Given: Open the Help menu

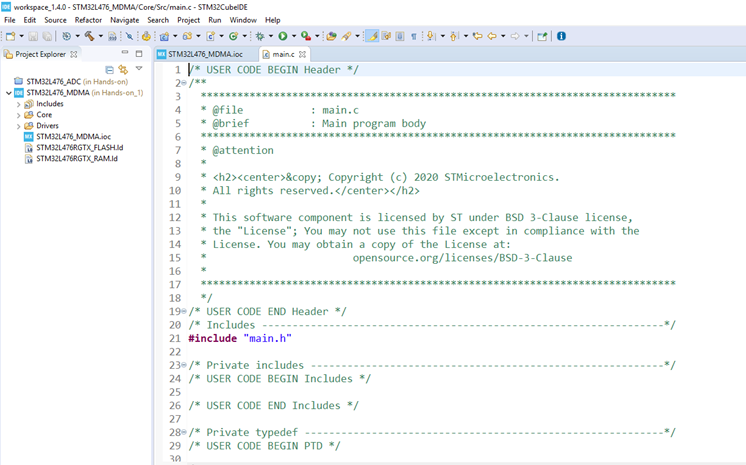Looking at the screenshot, I should pyautogui.click(x=273, y=20).
